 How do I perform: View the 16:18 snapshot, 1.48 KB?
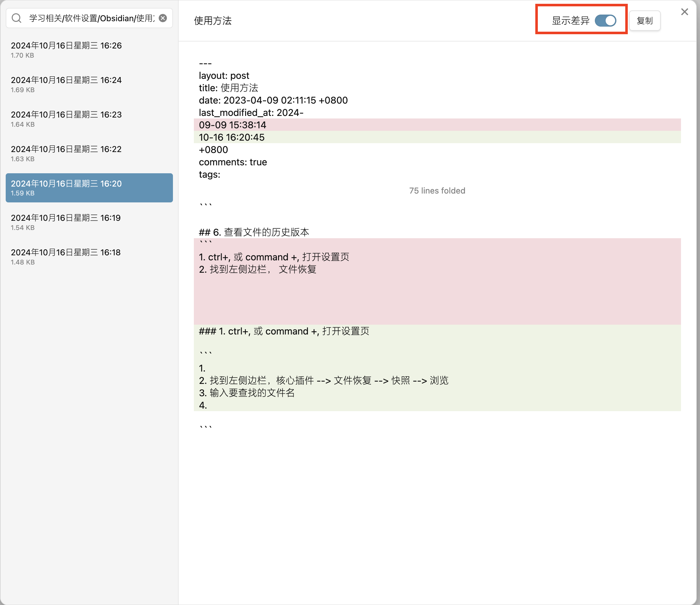(89, 257)
